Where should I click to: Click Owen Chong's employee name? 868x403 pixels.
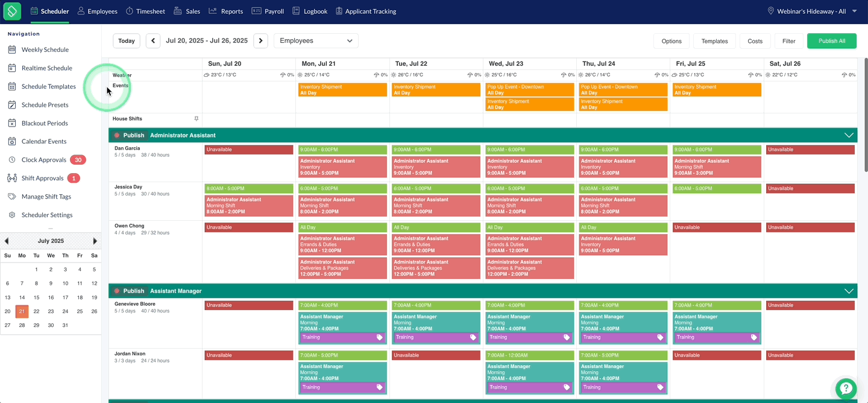coord(130,226)
